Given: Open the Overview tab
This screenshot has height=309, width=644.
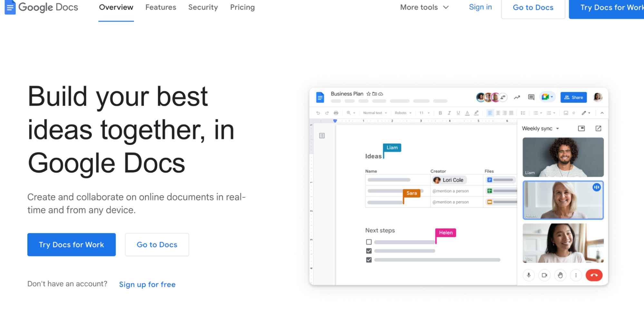Looking at the screenshot, I should point(116,7).
